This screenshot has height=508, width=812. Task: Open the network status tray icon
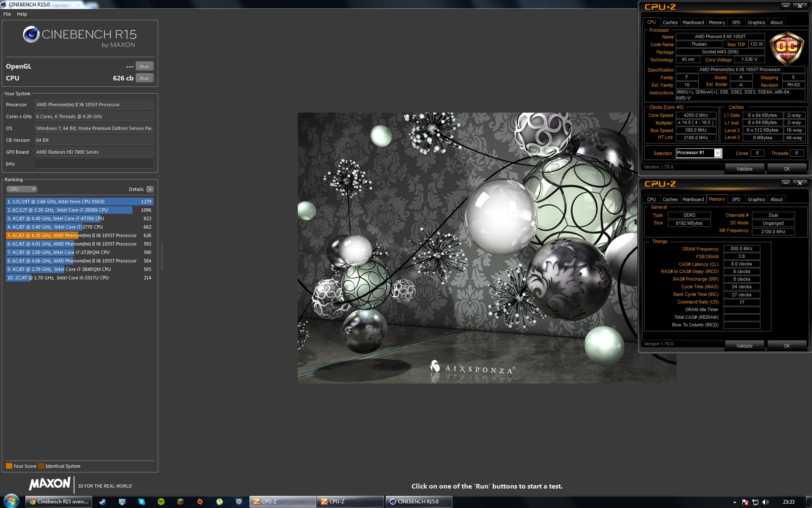coord(755,502)
